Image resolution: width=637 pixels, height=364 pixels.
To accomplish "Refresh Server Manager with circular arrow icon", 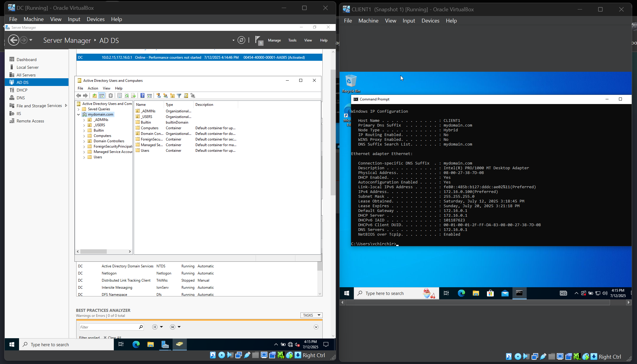I will coord(241,40).
